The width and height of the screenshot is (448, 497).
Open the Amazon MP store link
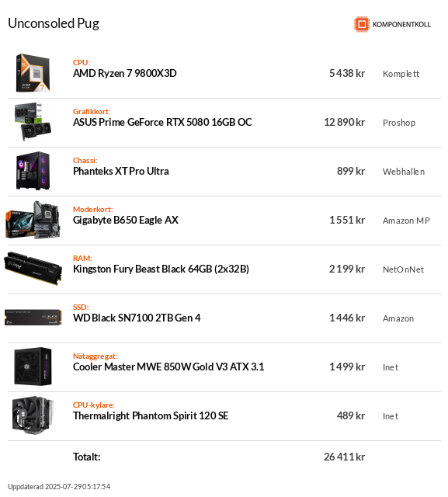[406, 221]
